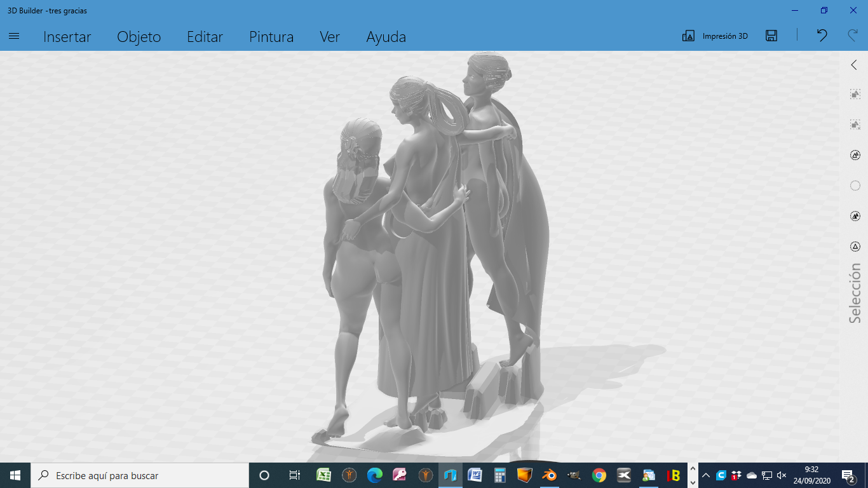
Task: Open the Insertar menu
Action: tap(67, 37)
